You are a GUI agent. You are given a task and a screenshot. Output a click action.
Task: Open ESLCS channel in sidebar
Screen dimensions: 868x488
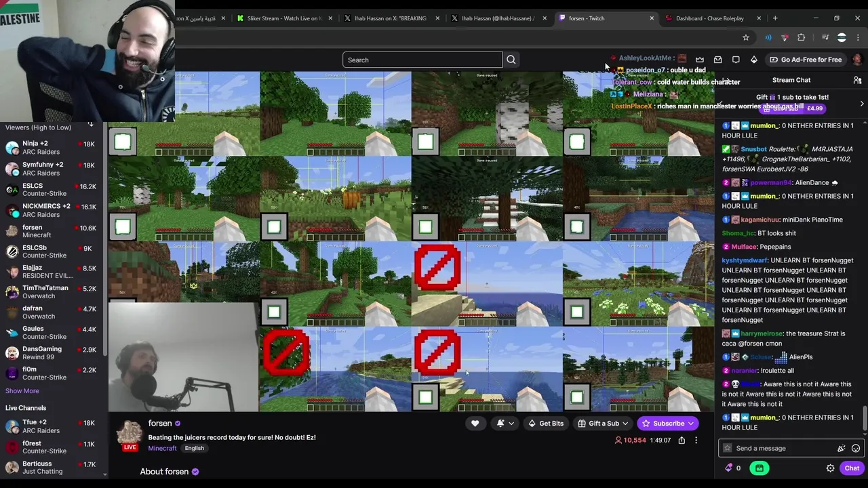point(51,190)
